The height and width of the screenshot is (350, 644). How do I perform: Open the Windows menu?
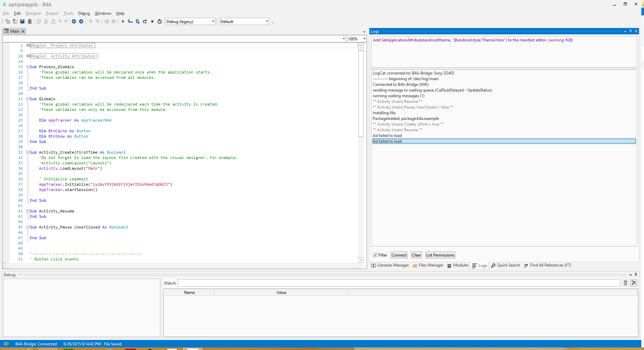point(103,13)
